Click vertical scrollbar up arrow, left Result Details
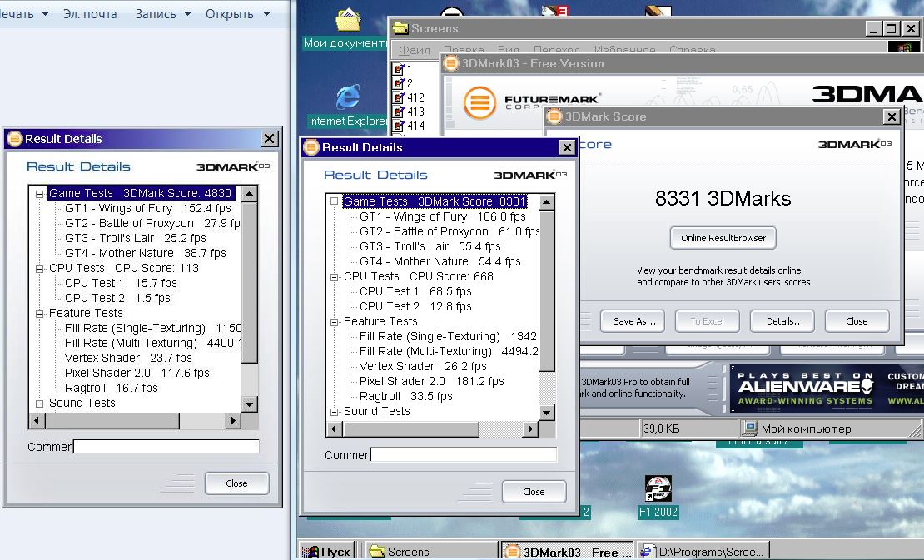924x560 pixels. coord(249,193)
